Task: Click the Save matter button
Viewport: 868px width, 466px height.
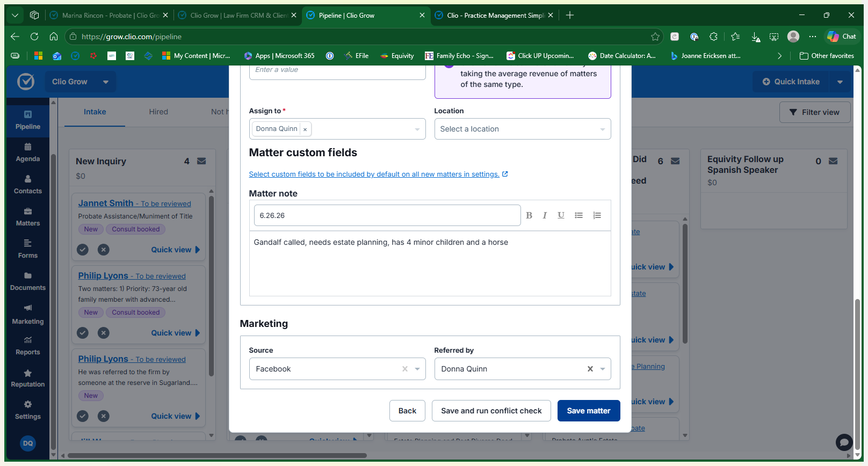Action: point(589,411)
